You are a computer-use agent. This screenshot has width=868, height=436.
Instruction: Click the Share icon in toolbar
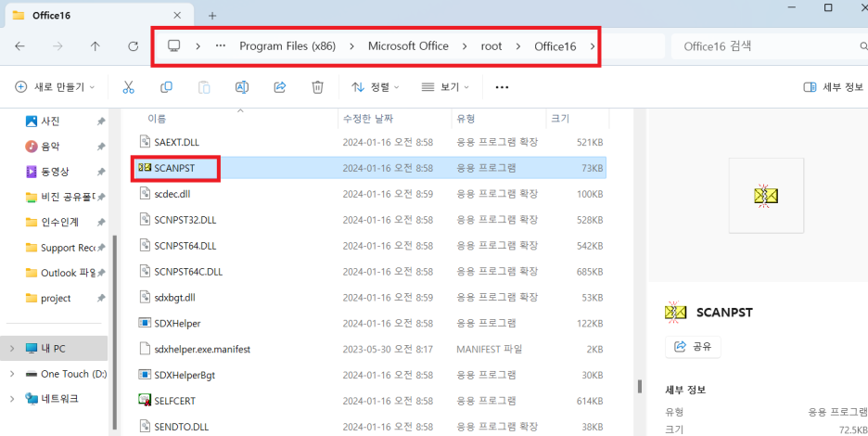[x=279, y=87]
